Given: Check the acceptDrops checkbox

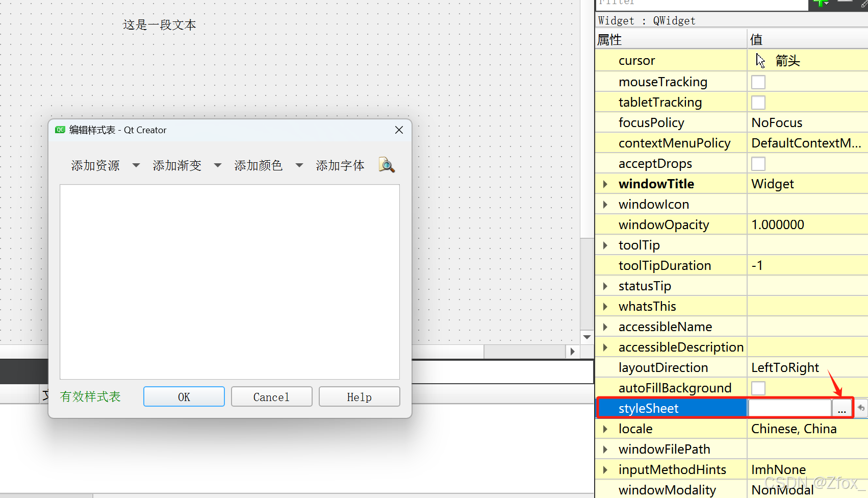Looking at the screenshot, I should [758, 164].
